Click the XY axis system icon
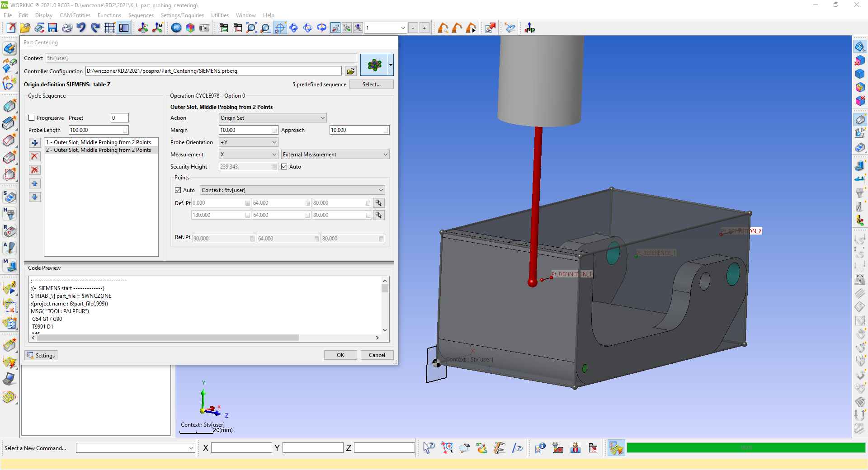Image resolution: width=868 pixels, height=470 pixels. [143, 28]
